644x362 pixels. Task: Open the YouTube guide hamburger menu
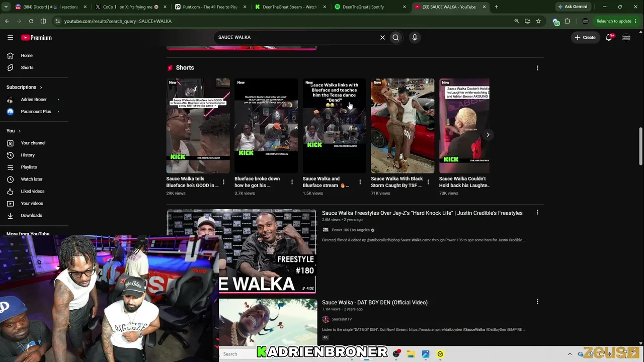[10, 38]
